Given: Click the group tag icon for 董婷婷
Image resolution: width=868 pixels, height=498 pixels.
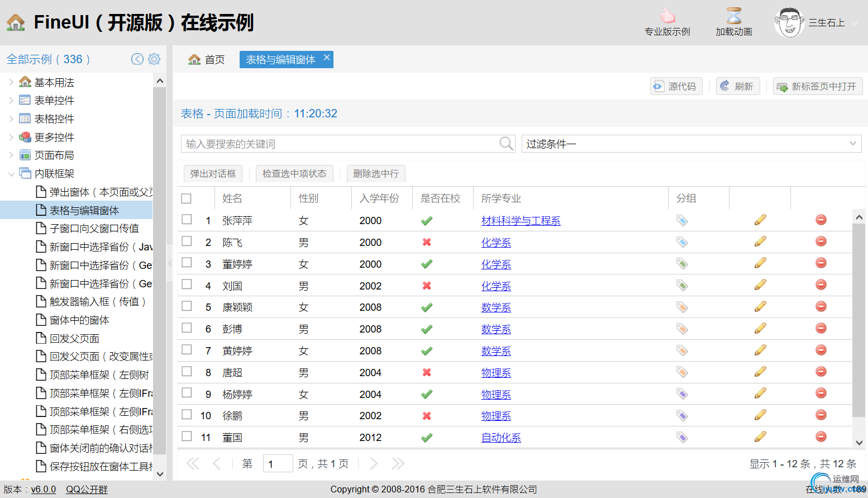Looking at the screenshot, I should pyautogui.click(x=682, y=263).
